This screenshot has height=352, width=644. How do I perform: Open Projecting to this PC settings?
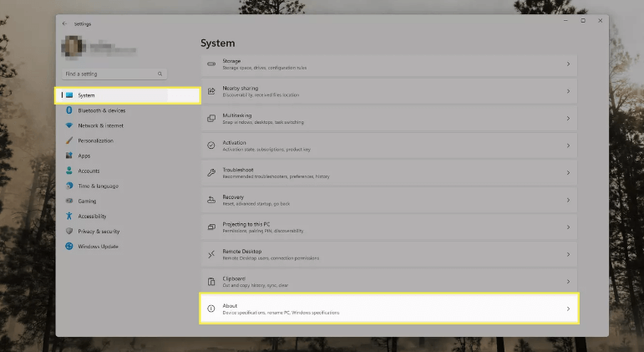coord(389,227)
